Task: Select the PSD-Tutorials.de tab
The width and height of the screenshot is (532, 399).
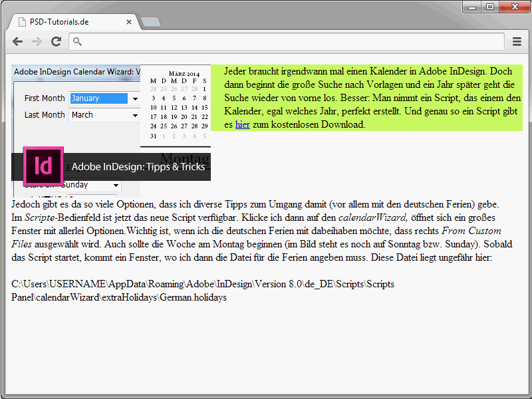Action: click(x=74, y=22)
